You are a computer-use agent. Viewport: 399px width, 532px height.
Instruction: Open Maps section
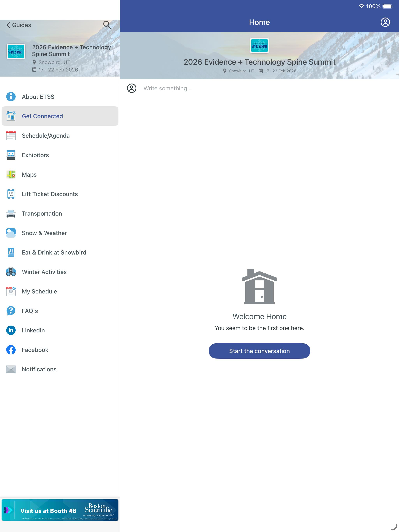coord(60,175)
